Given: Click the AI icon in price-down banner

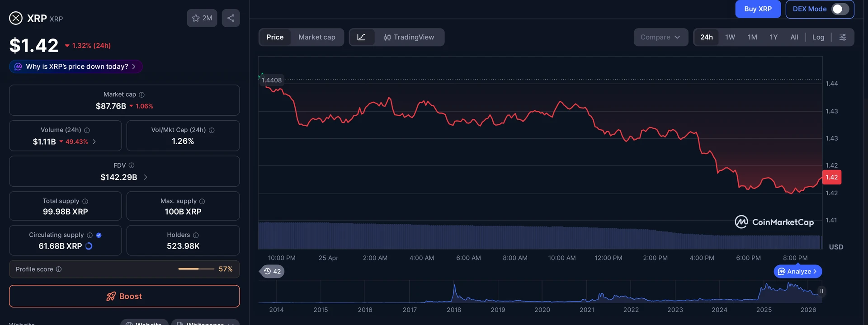Looking at the screenshot, I should [x=18, y=66].
